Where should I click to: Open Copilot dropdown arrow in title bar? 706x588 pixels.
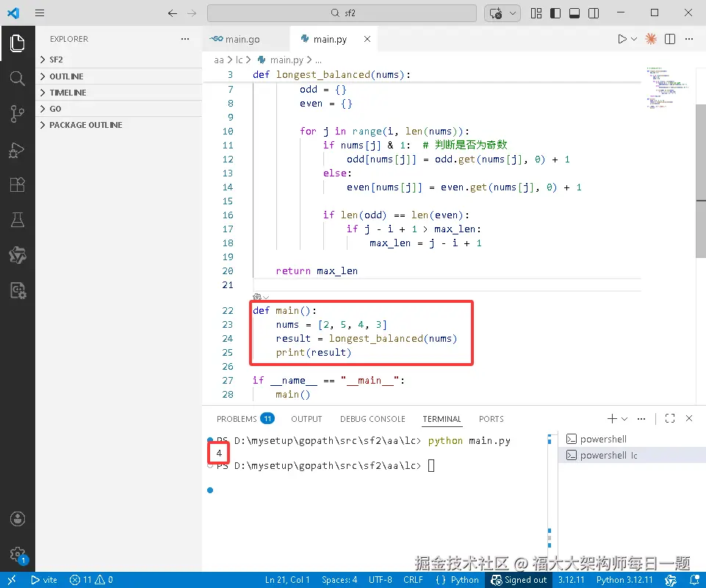click(512, 13)
